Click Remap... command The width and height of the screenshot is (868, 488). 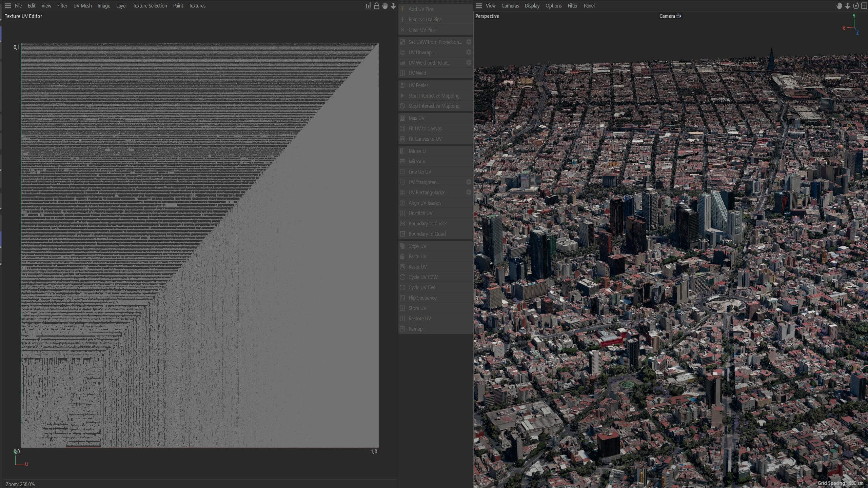tap(435, 329)
